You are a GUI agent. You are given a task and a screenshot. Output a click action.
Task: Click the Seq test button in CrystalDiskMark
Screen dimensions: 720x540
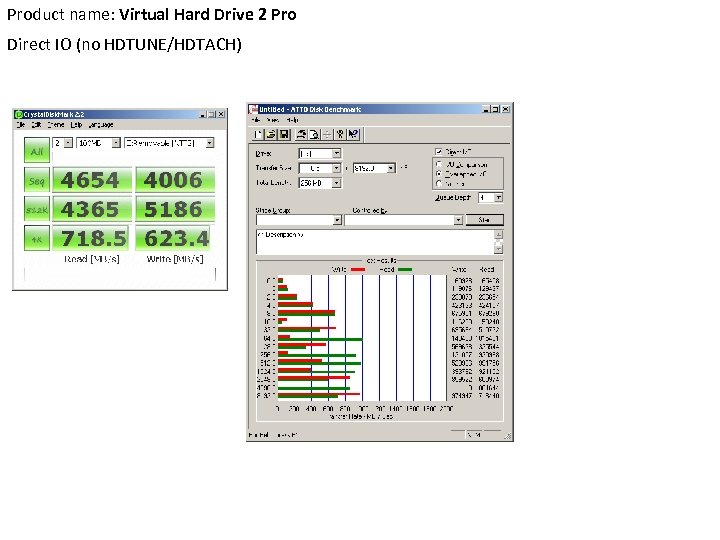[x=37, y=180]
